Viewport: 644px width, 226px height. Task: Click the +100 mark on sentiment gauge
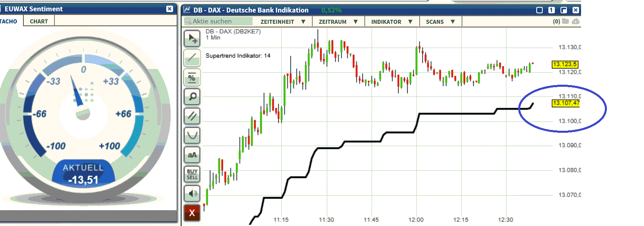pos(109,146)
